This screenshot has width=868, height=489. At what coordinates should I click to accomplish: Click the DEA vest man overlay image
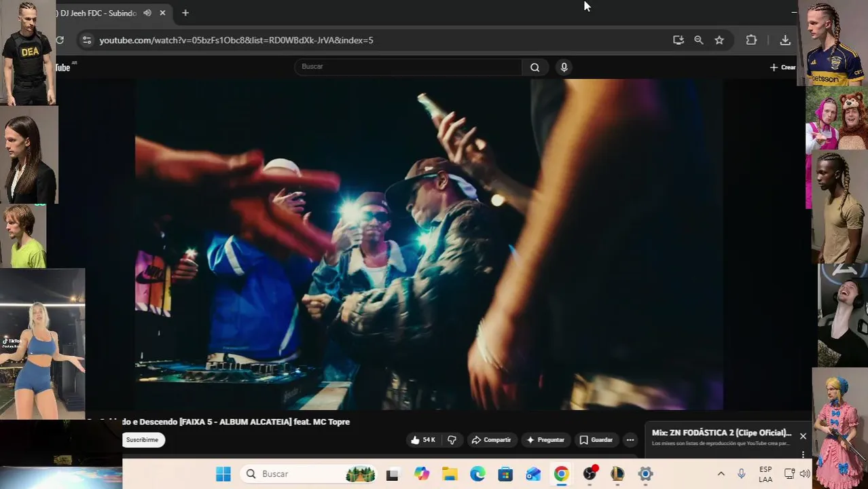[28, 53]
